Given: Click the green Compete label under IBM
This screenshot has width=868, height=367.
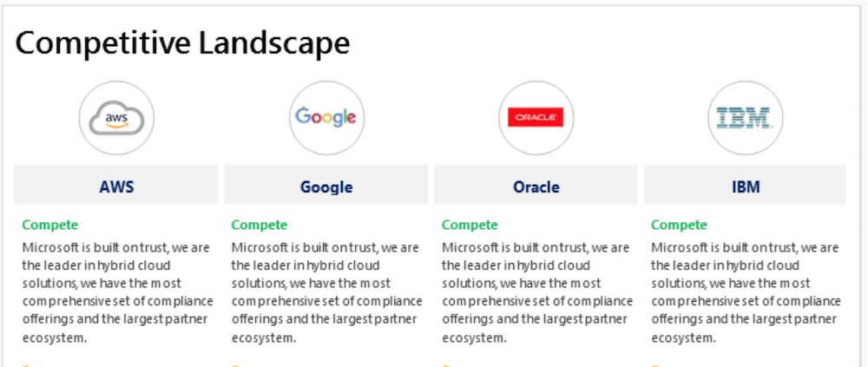Looking at the screenshot, I should [x=679, y=225].
